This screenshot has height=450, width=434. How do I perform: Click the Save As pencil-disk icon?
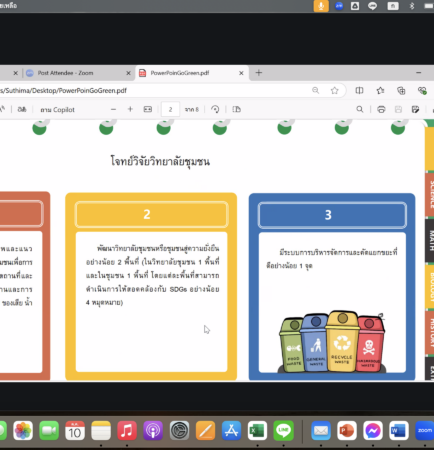(x=415, y=109)
